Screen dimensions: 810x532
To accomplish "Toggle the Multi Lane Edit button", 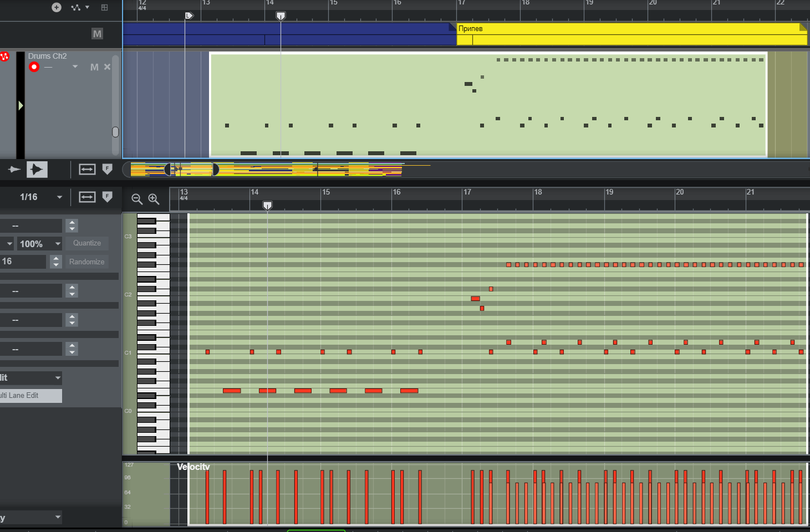I will coord(31,396).
